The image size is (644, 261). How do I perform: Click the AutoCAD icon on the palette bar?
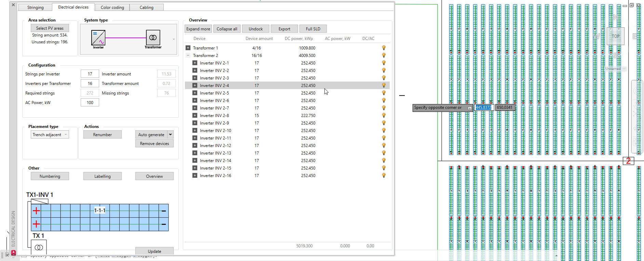coord(13,252)
